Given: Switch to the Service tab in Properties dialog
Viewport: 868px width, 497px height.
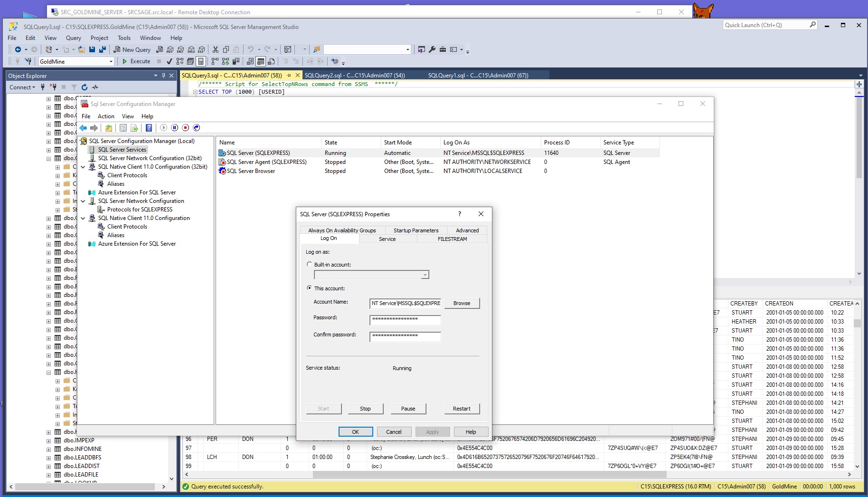Looking at the screenshot, I should [387, 239].
